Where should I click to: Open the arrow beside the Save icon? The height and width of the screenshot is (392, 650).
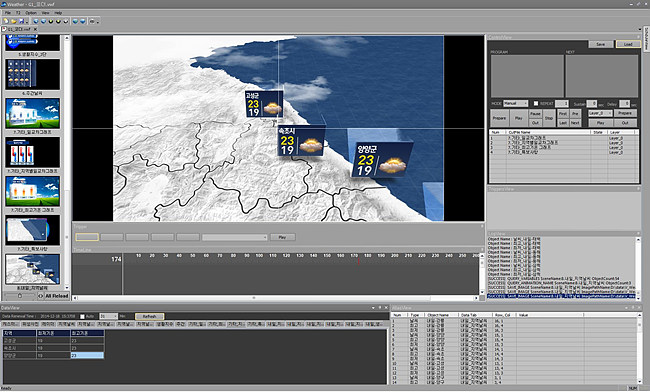[x=27, y=22]
